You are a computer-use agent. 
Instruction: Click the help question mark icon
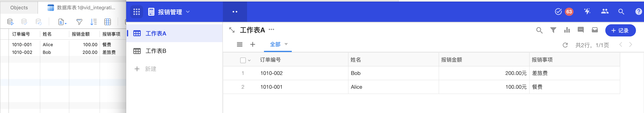tap(639, 12)
